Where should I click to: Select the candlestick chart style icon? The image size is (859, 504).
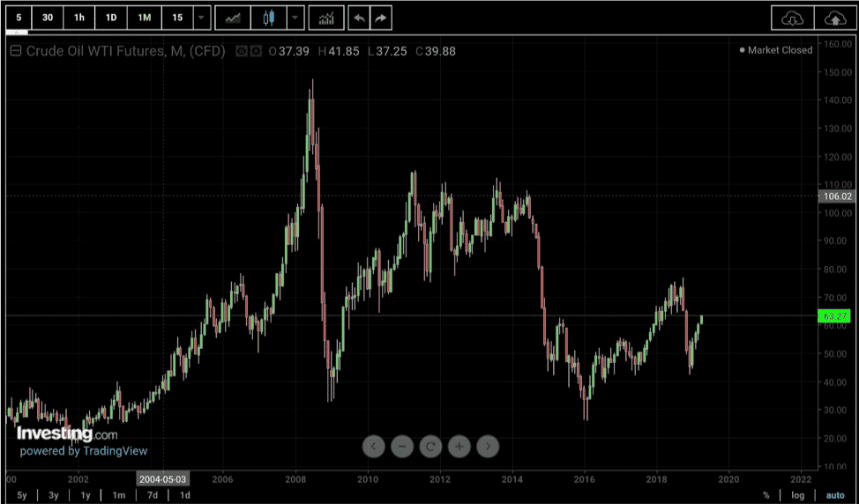pyautogui.click(x=268, y=18)
